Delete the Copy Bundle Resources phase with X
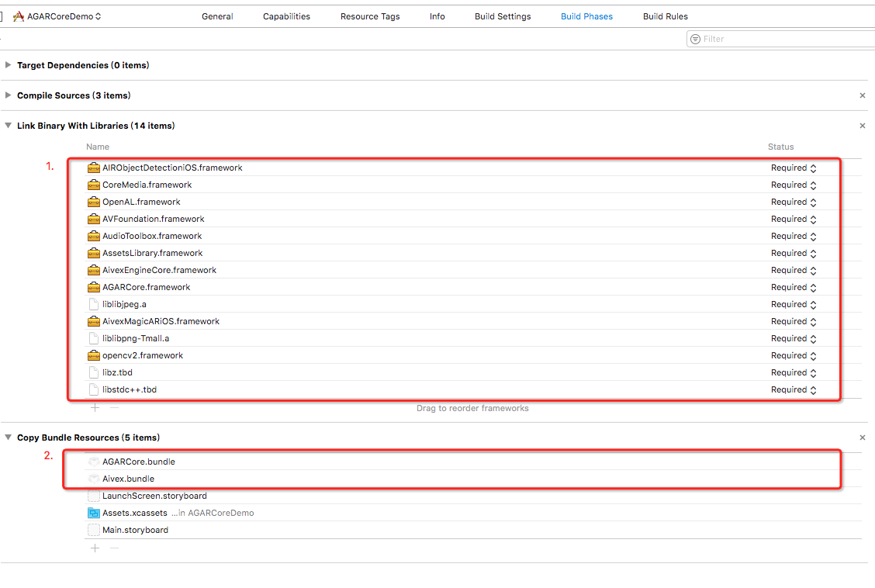This screenshot has height=588, width=875. [x=862, y=438]
